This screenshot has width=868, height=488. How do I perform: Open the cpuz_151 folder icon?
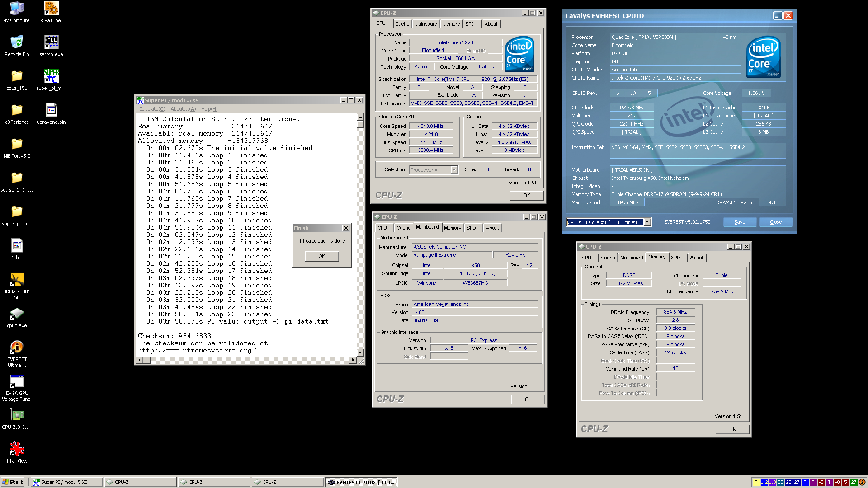point(17,80)
